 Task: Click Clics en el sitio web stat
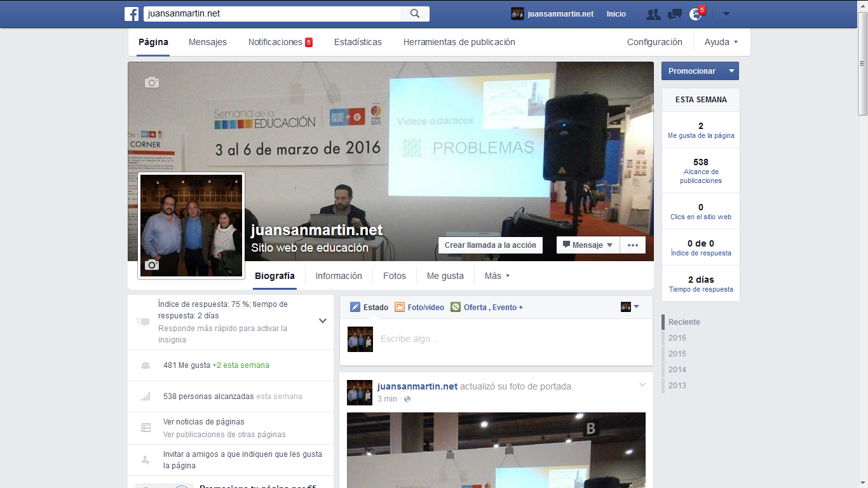pos(701,211)
